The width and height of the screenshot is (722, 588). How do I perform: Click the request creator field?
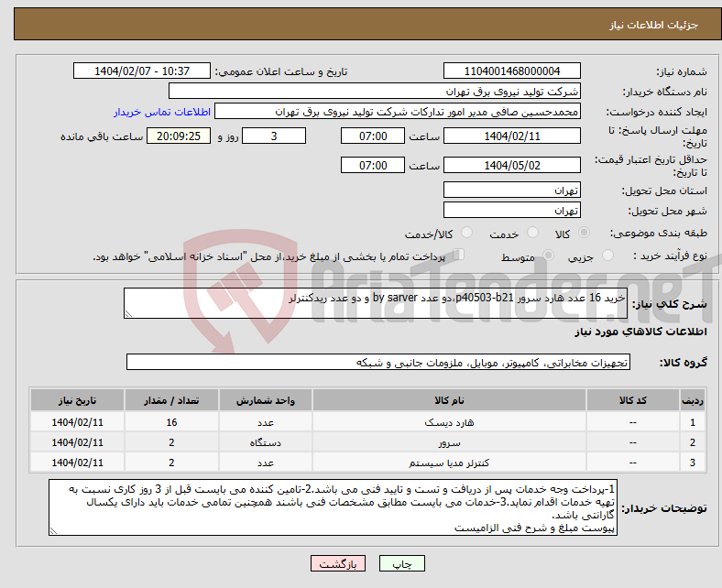tap(398, 112)
